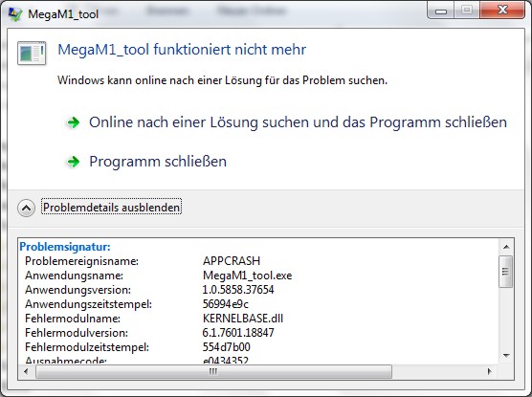Click the Fehlermodulname label

pyautogui.click(x=73, y=319)
